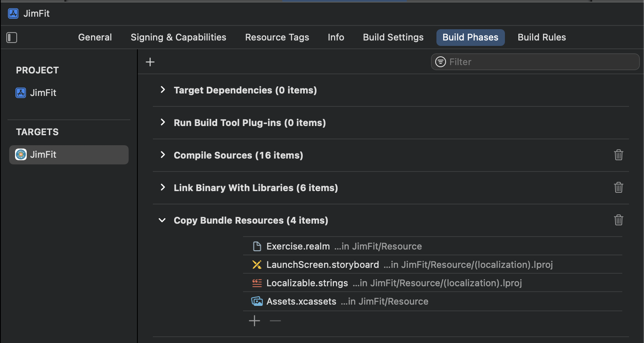Select the Exercise.realm resource row

coord(433,246)
